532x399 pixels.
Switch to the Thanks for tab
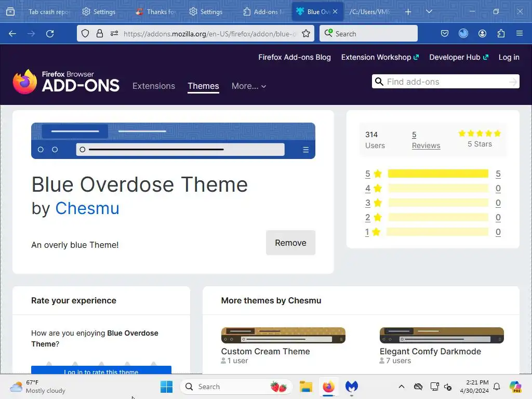[x=155, y=12]
